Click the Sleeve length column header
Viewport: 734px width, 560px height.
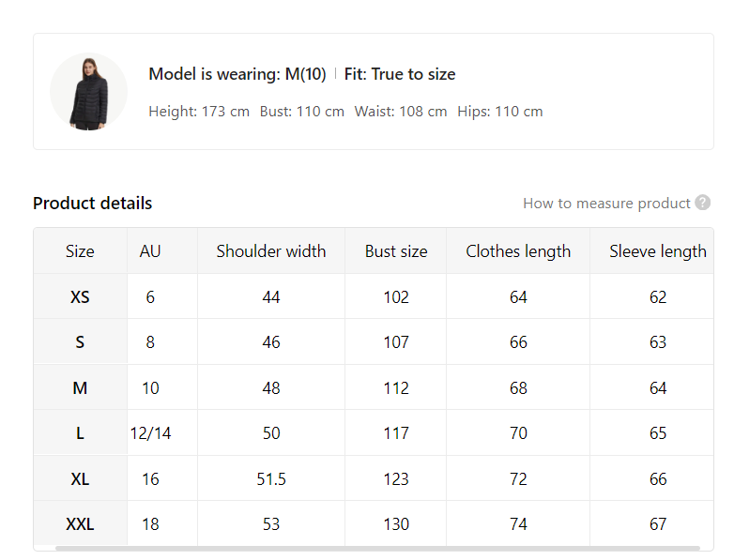(658, 251)
